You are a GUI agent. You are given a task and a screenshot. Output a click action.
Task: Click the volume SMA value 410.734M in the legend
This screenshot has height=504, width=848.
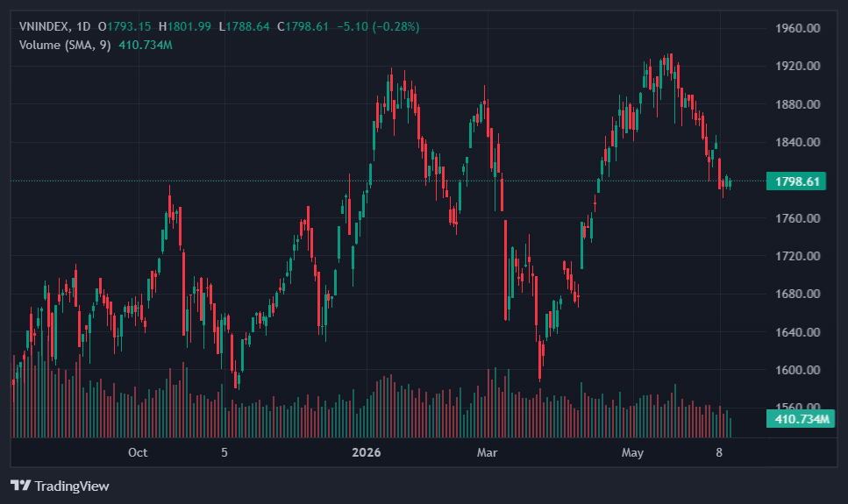pos(146,45)
